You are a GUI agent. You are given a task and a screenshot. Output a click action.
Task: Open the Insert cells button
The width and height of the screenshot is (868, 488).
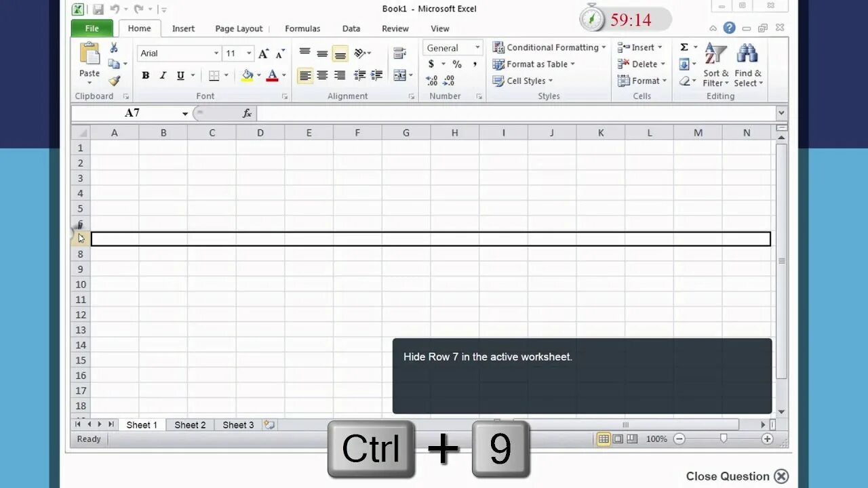click(640, 47)
